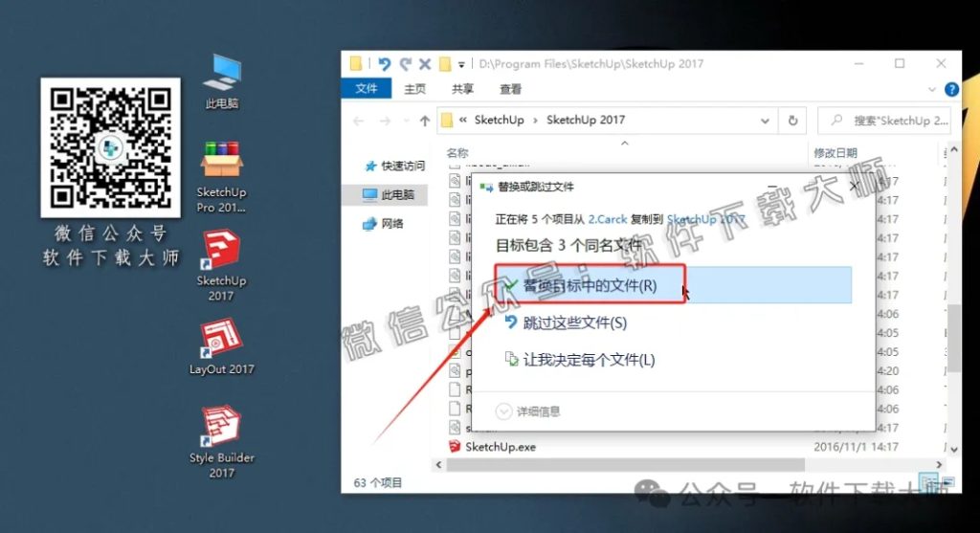Select 此电脑 in navigation pane
Image resolution: width=980 pixels, height=533 pixels.
(389, 195)
